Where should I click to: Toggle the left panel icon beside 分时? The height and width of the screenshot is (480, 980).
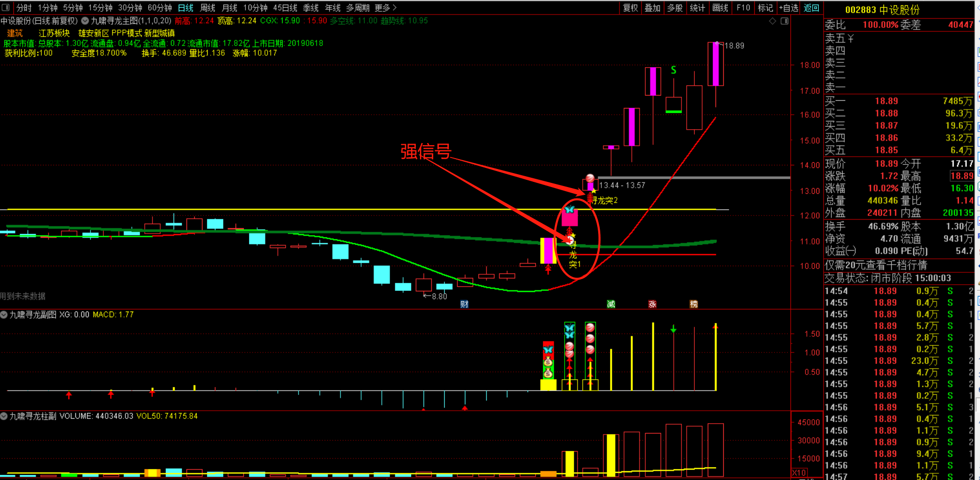pyautogui.click(x=6, y=8)
